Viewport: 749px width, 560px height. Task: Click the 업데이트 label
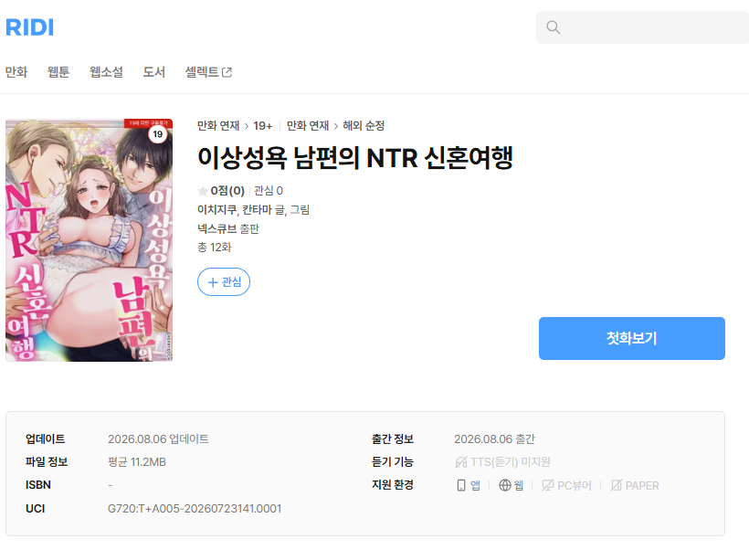(x=46, y=439)
